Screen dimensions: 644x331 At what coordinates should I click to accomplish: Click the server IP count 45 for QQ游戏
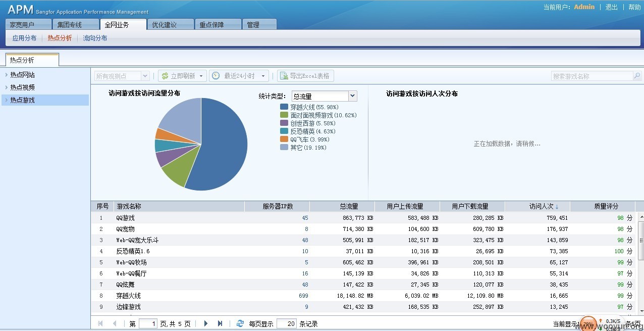tap(305, 218)
